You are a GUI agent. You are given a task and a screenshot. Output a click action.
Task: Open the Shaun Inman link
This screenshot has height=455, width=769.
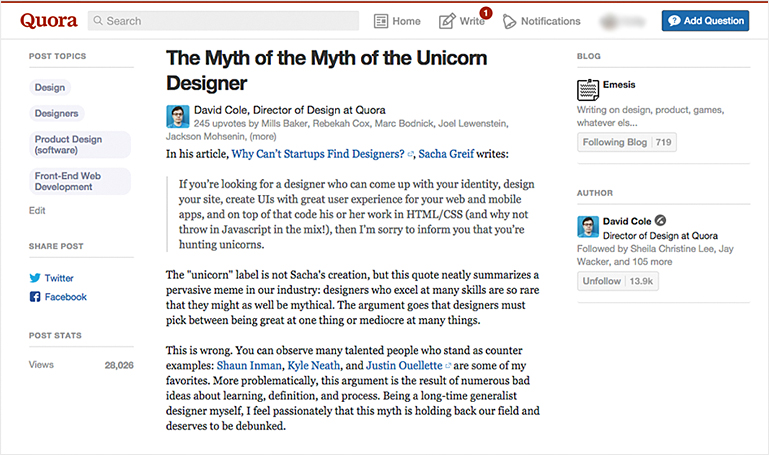click(x=249, y=366)
